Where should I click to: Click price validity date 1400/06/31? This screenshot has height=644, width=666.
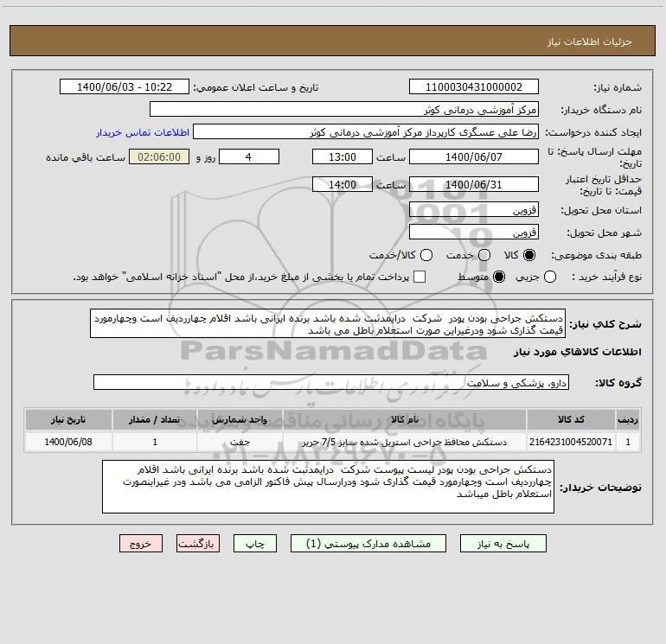474,184
